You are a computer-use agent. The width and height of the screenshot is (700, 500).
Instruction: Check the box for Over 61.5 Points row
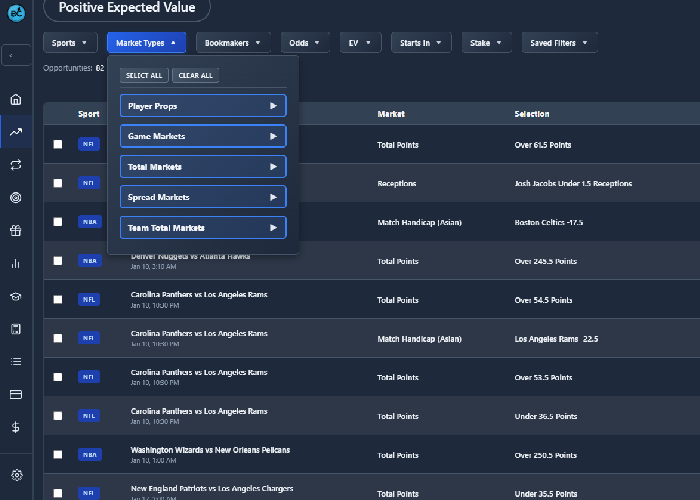[x=58, y=144]
